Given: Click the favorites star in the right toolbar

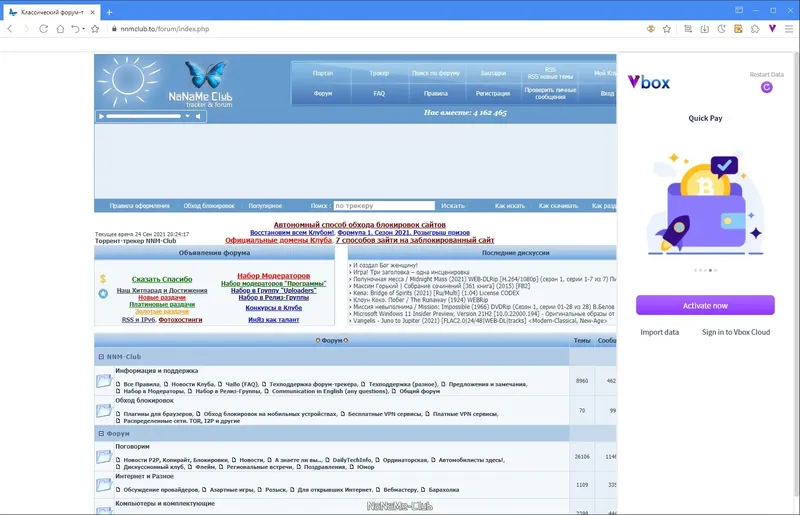Looking at the screenshot, I should tap(667, 29).
